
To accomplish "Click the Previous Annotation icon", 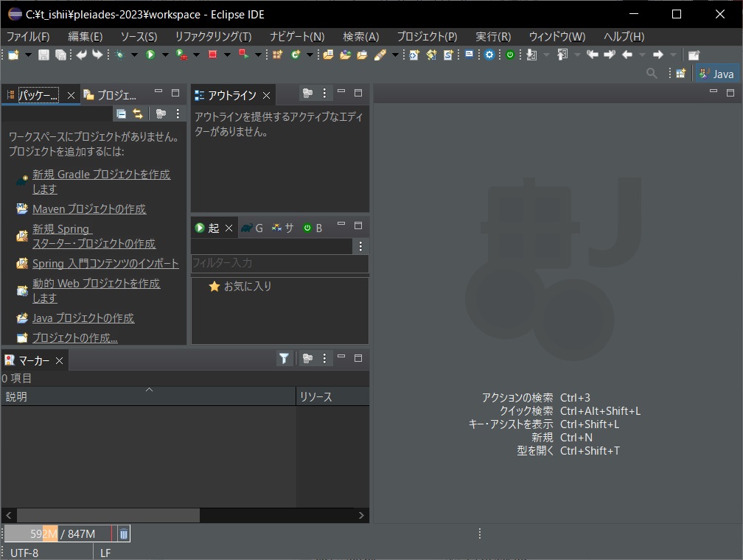I will pos(562,55).
